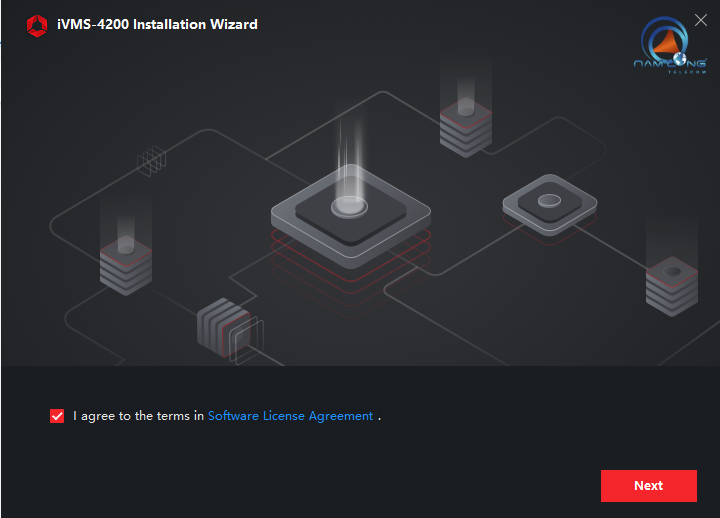Click the small disc platform on the right
This screenshot has width=720, height=518.
(548, 202)
